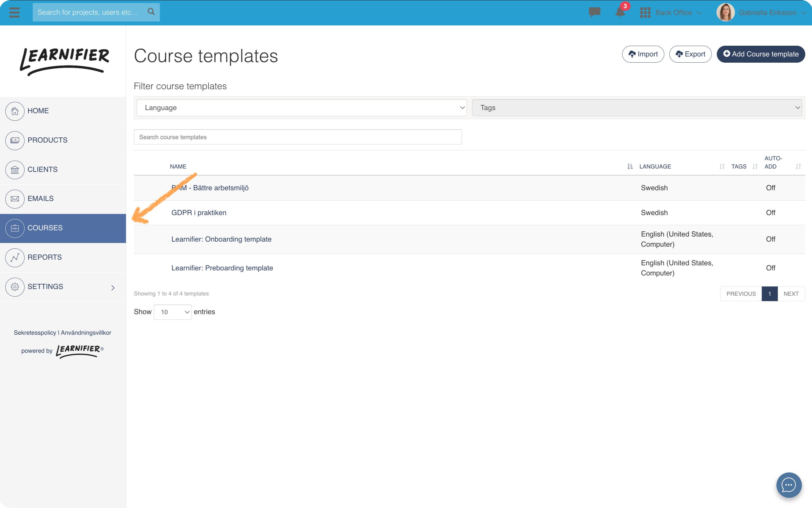The height and width of the screenshot is (508, 812).
Task: Click Gabriella Eriksson's avatar photo
Action: 725,12
